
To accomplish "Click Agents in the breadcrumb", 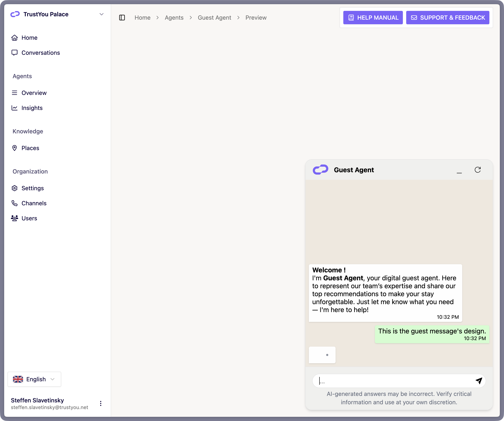I will click(174, 18).
